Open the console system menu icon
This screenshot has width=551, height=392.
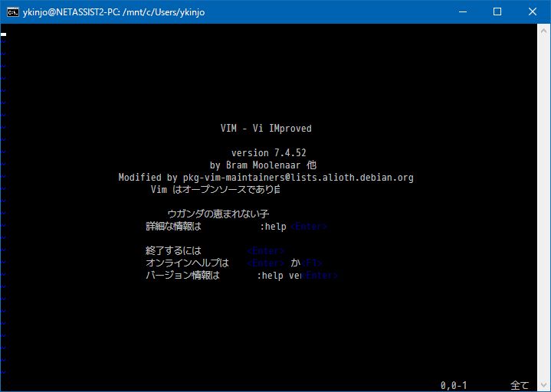pos(13,12)
